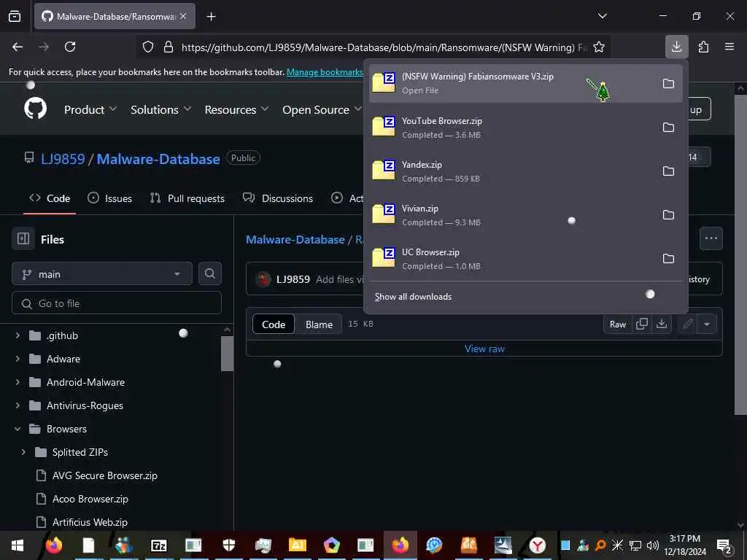The width and height of the screenshot is (747, 560).
Task: Open the Firefox hamburger application menu
Action: coord(729,47)
